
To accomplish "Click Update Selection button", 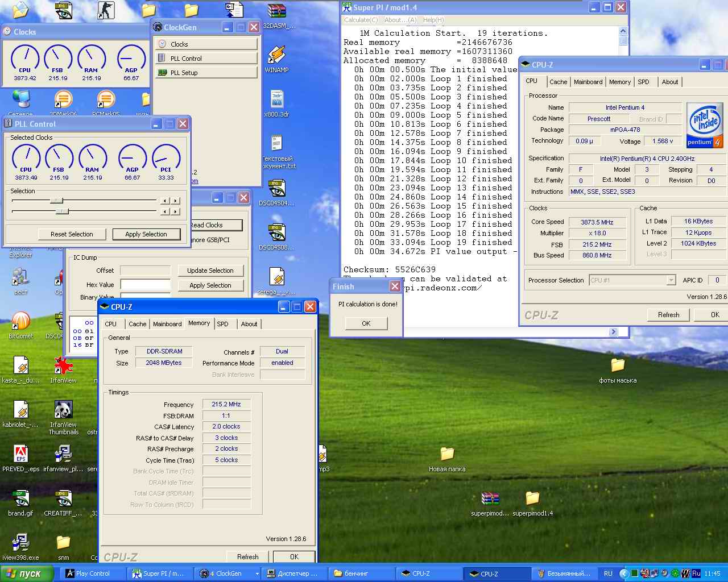I will (x=210, y=271).
